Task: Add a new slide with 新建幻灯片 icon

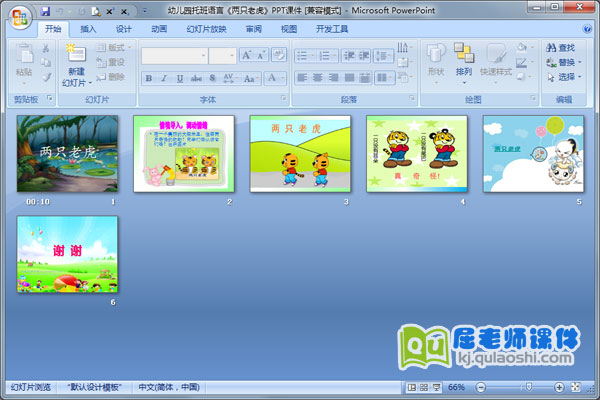Action: [76, 54]
